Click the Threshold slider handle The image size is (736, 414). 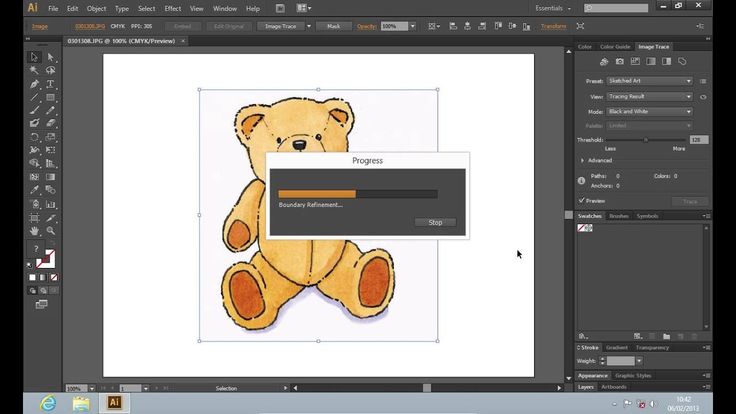pyautogui.click(x=645, y=140)
